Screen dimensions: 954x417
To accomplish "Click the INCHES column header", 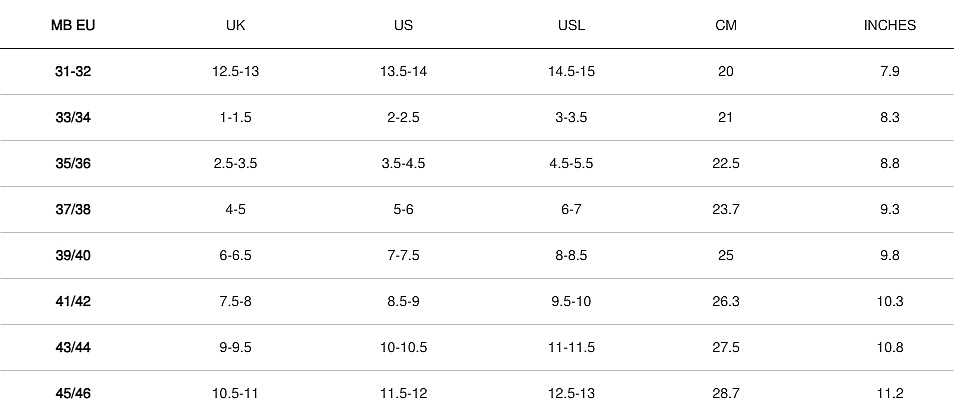I will click(889, 25).
